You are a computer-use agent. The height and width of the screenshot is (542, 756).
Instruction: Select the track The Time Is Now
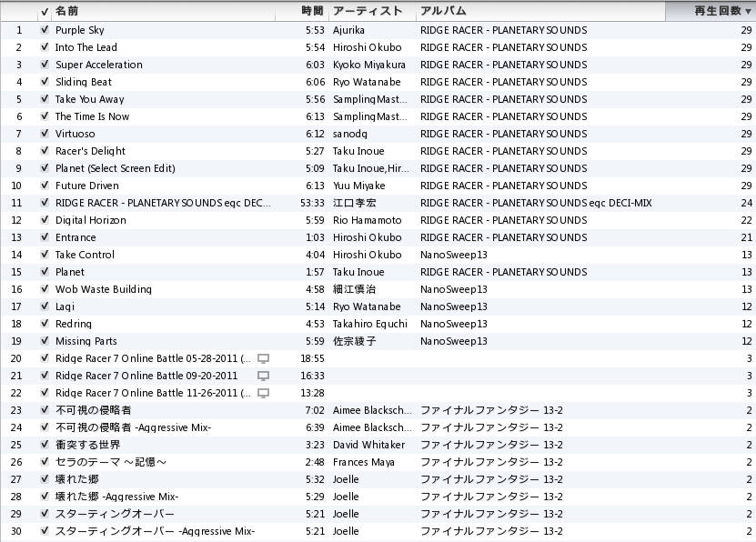92,116
